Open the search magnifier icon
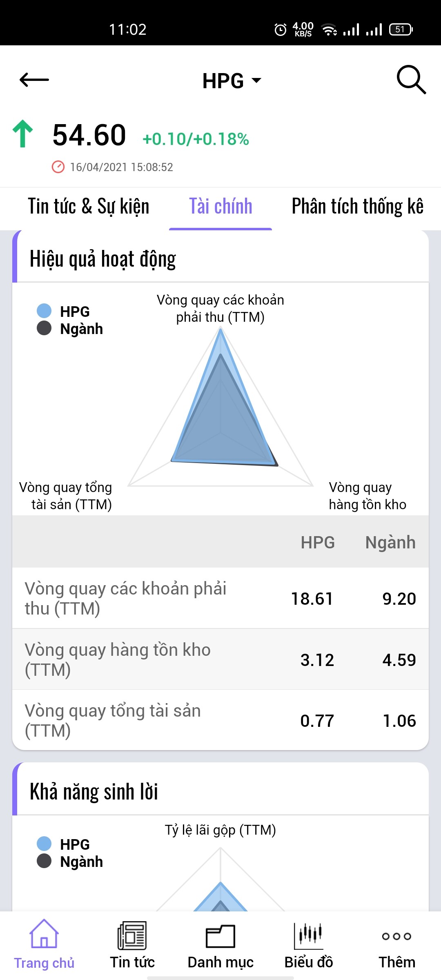441x980 pixels. tap(411, 80)
